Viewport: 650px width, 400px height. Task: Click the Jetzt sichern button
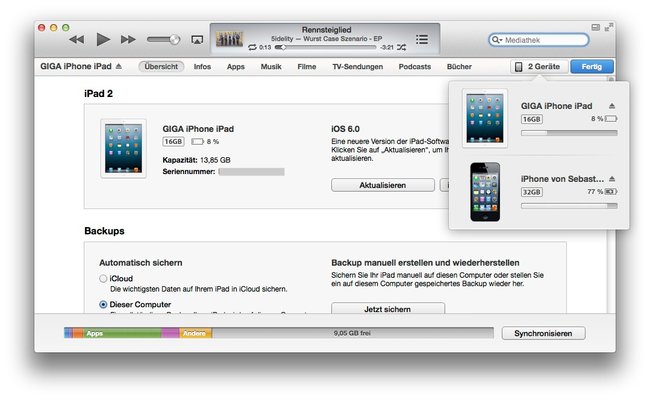(x=388, y=308)
